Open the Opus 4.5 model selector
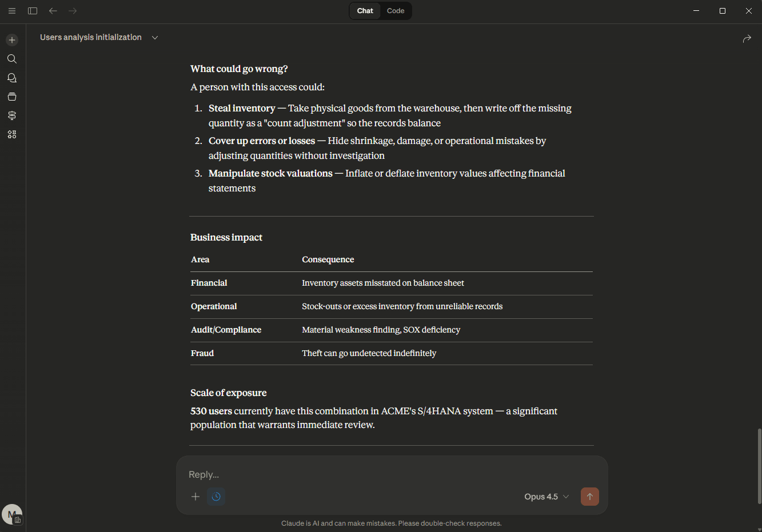 coord(546,497)
